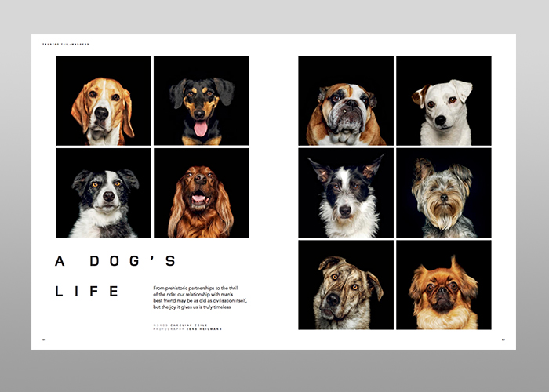Click the gray background outside the spread

16,196
